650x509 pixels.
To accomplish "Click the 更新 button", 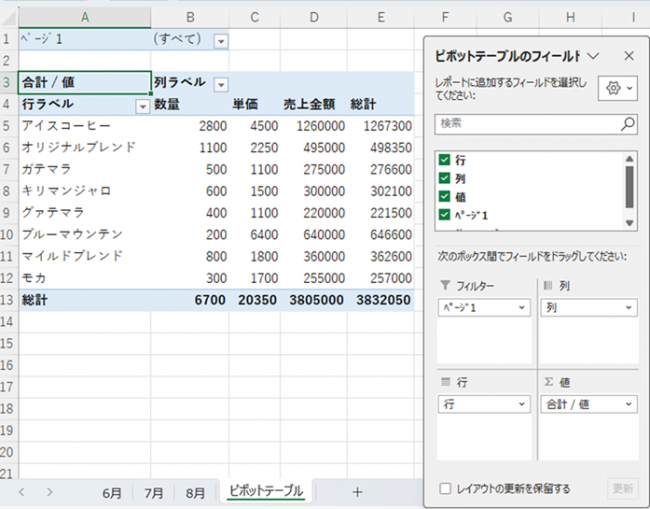I will (x=621, y=489).
